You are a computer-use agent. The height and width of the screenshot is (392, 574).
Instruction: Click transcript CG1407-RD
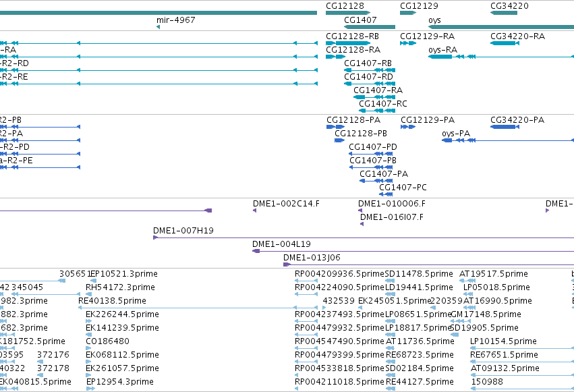(368, 77)
